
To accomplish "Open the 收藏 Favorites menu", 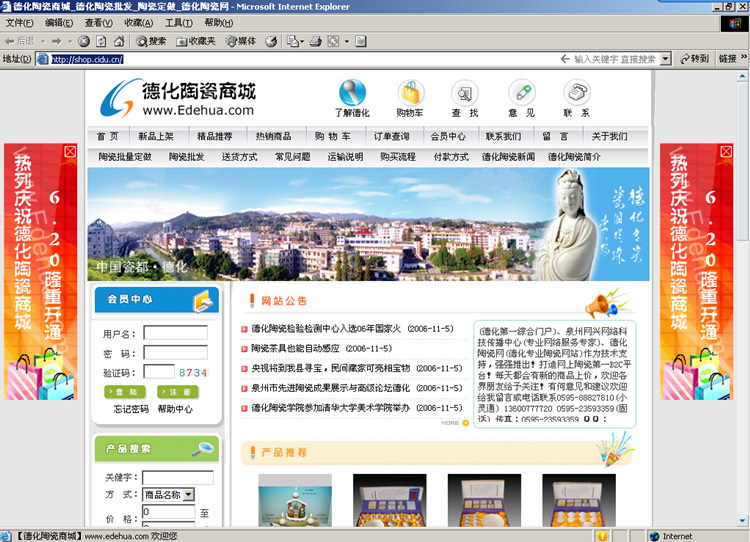I will (x=139, y=23).
